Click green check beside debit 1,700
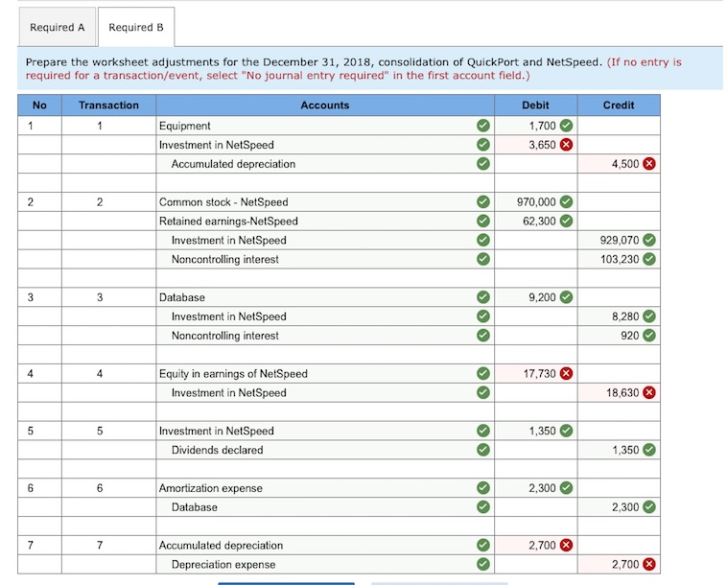Image resolution: width=728 pixels, height=585 pixels. pos(566,126)
